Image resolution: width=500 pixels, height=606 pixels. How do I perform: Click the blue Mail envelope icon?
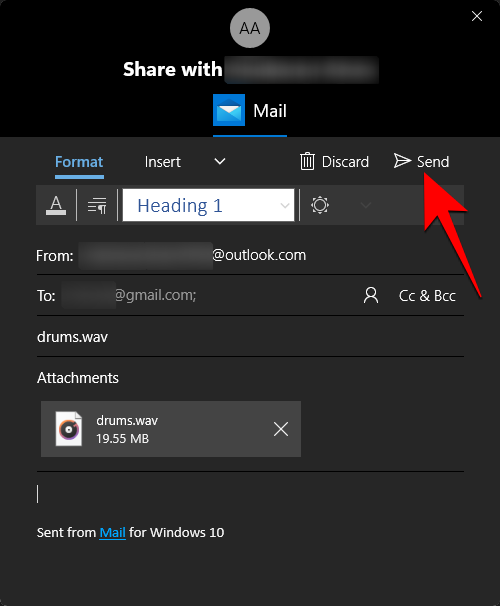[229, 110]
